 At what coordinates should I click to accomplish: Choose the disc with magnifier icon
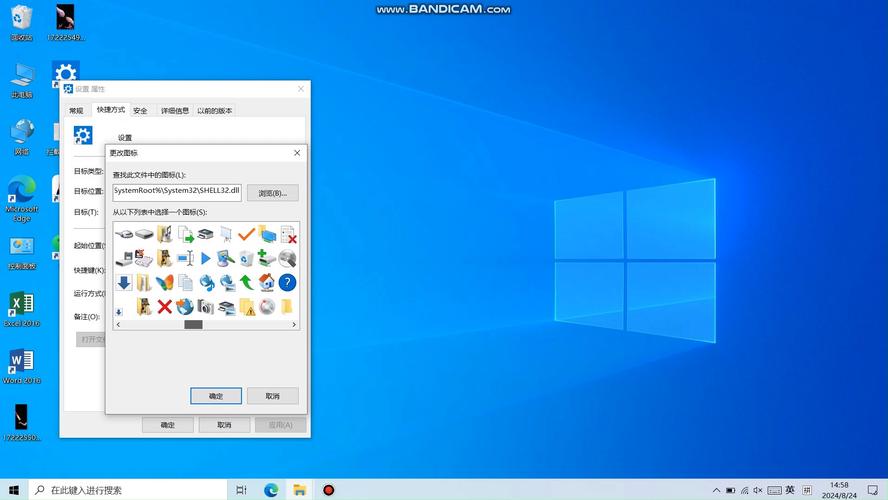click(x=287, y=258)
